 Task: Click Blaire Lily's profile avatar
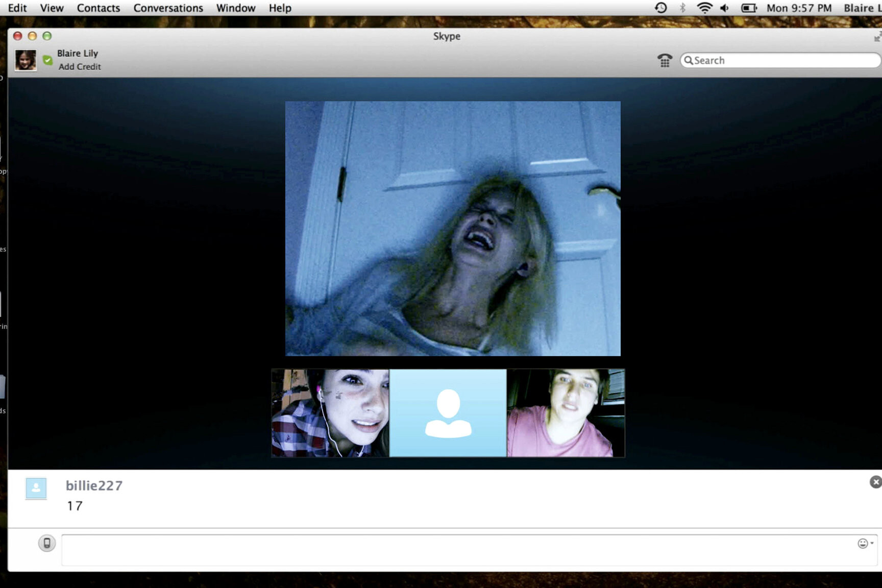click(x=26, y=60)
